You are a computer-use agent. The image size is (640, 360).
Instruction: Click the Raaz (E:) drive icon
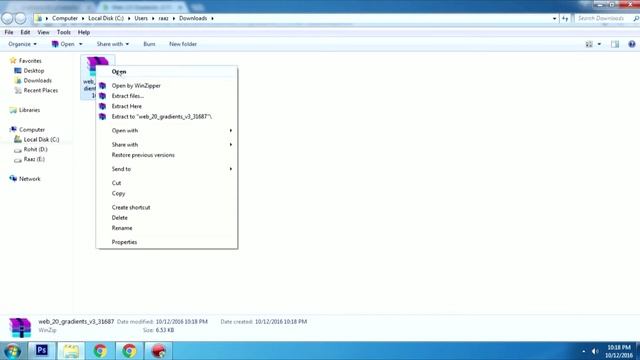click(18, 159)
